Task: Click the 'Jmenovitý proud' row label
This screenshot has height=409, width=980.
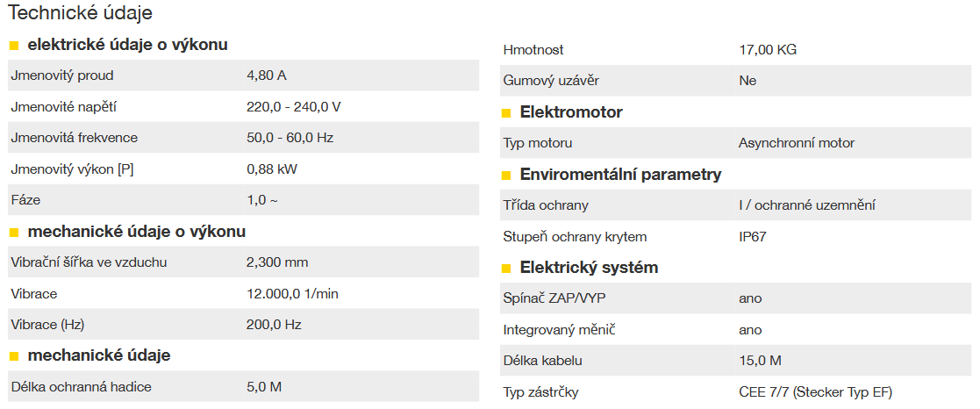Action: 62,75
